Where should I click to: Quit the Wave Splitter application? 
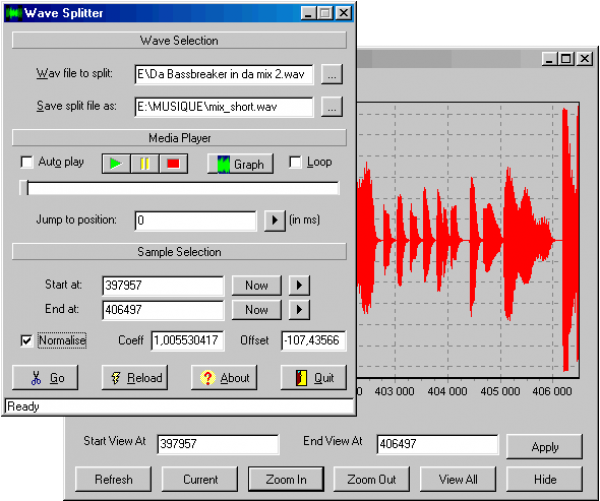[x=314, y=378]
